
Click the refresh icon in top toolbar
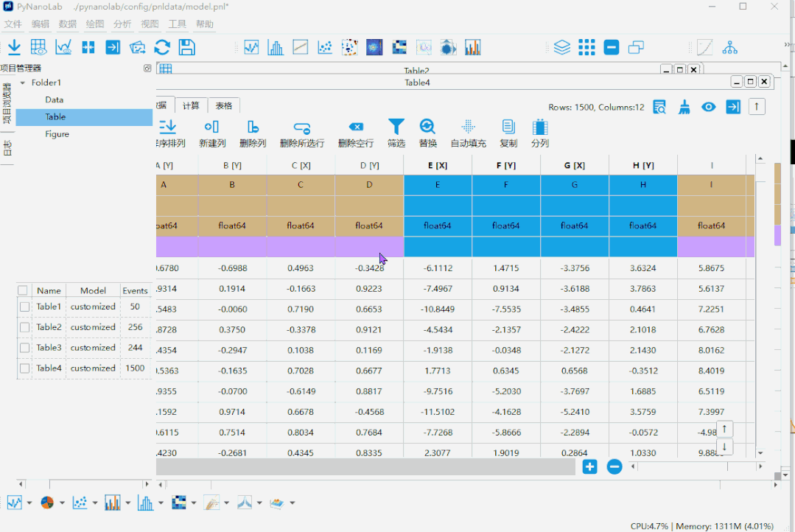[162, 48]
